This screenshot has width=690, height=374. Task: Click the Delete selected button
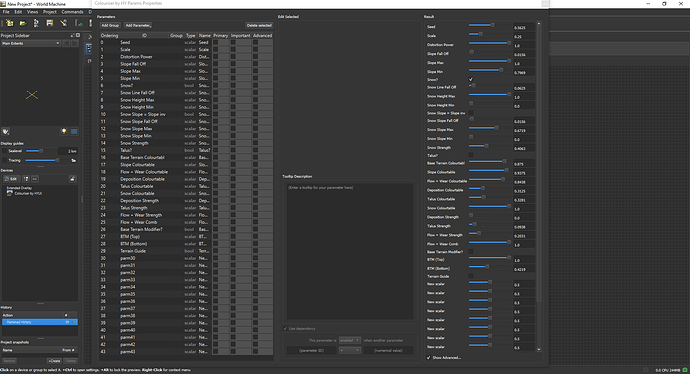259,26
